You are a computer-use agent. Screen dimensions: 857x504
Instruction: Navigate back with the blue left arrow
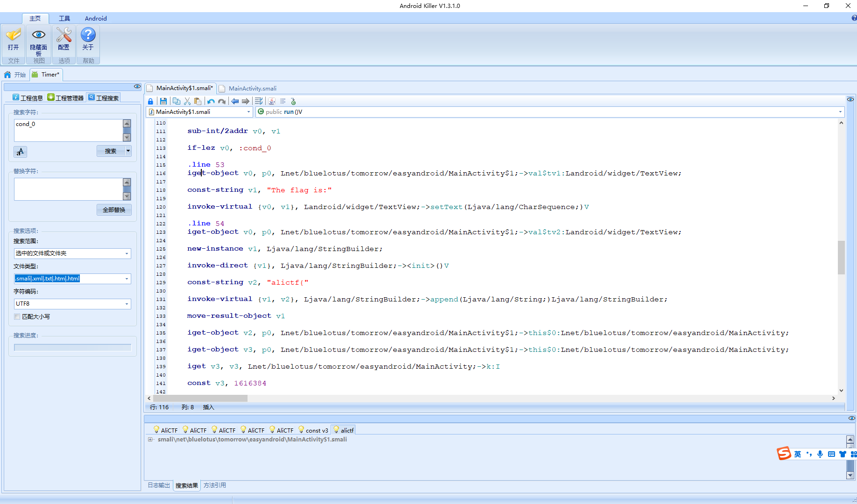[x=235, y=101]
